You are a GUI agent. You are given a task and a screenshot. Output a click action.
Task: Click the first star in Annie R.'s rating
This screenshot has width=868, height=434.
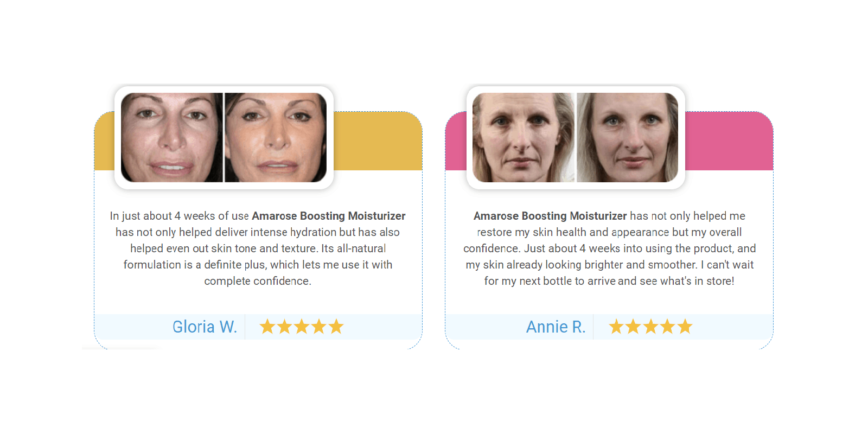click(616, 327)
